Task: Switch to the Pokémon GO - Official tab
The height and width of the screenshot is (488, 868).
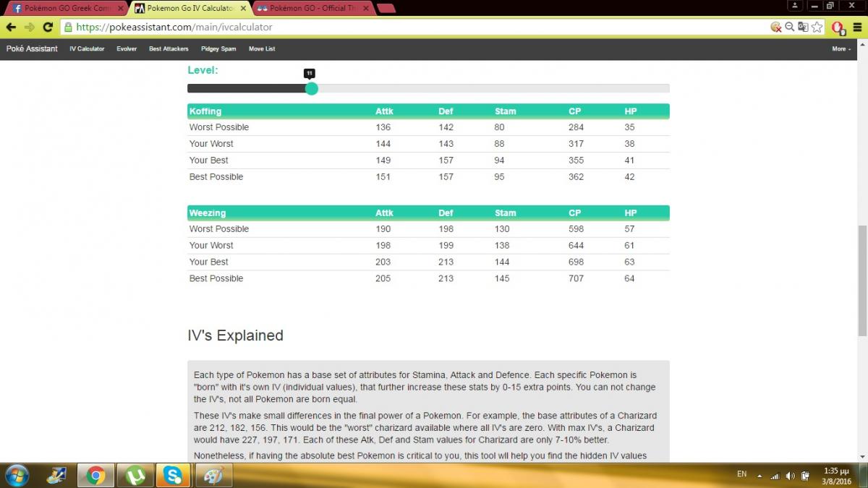Action: coord(312,9)
